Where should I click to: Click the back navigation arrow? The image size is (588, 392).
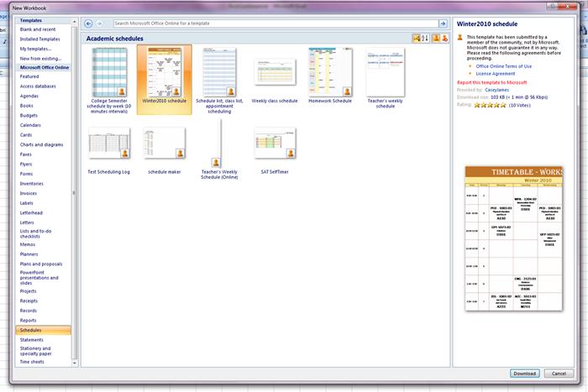88,24
